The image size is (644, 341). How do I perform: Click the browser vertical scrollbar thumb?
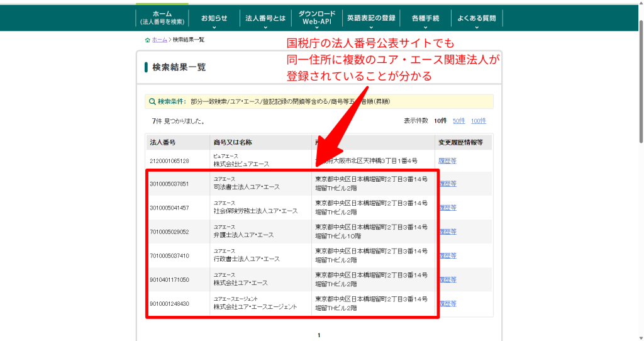tap(641, 82)
